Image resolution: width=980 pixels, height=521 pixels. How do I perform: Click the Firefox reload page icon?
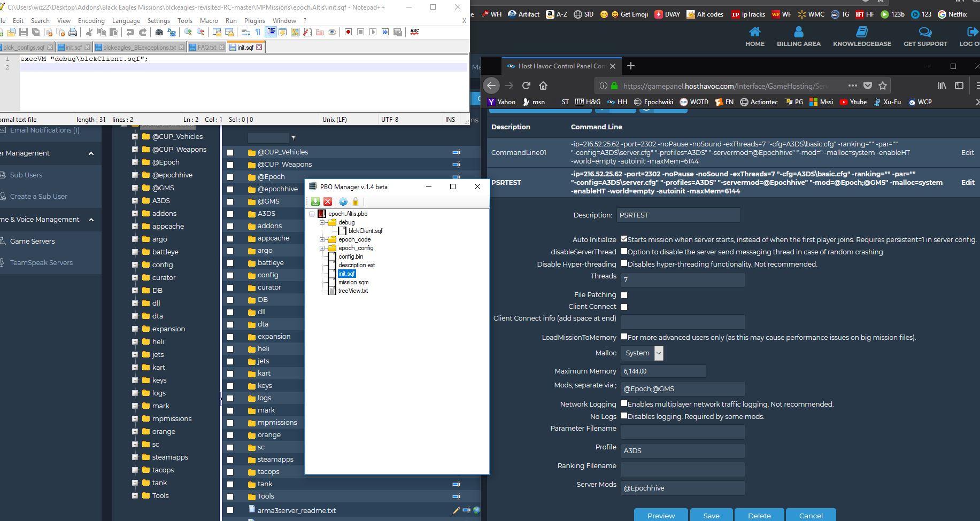click(526, 85)
